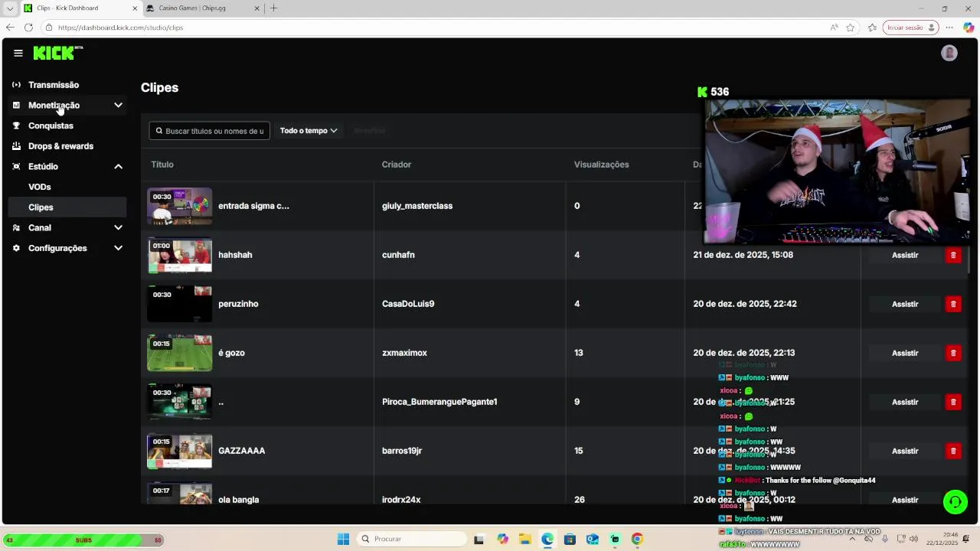Click Assistir for ola bangla clip

[x=905, y=499]
